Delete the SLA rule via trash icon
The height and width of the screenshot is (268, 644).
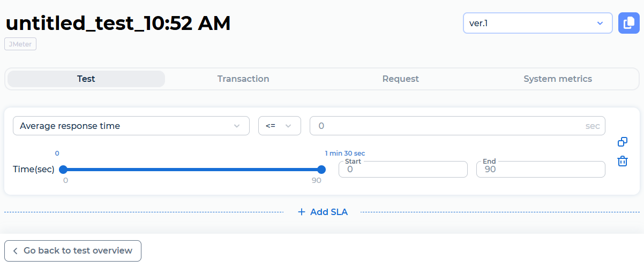point(623,161)
